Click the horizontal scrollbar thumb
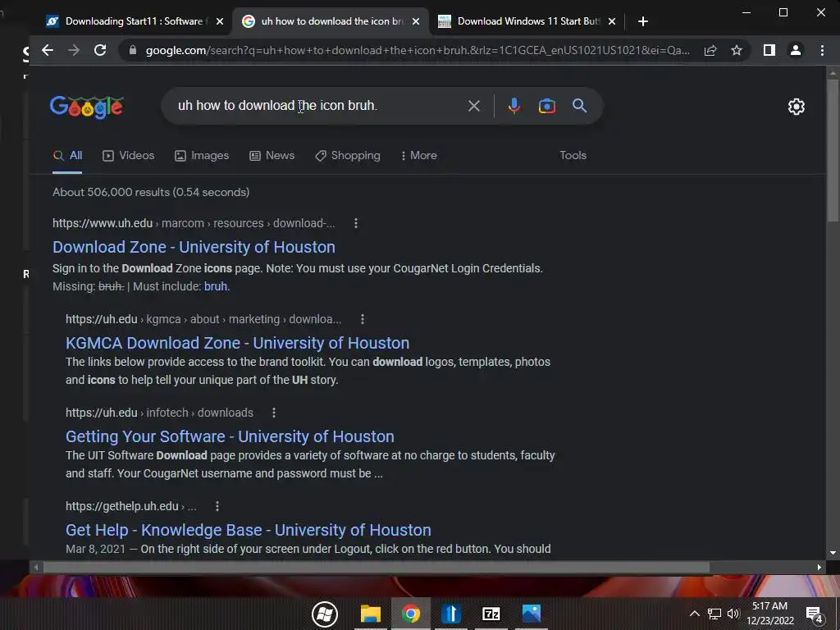840x630 pixels. (376, 567)
